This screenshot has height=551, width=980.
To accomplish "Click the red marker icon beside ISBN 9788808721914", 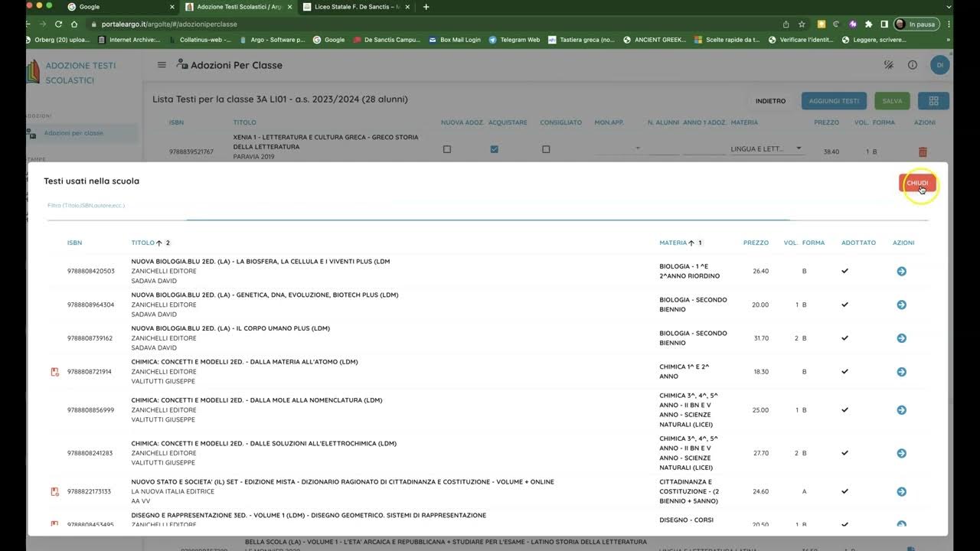I will pyautogui.click(x=54, y=372).
